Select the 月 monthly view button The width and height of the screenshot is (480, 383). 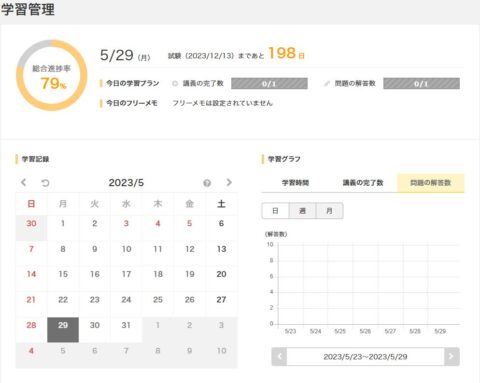[x=329, y=211]
